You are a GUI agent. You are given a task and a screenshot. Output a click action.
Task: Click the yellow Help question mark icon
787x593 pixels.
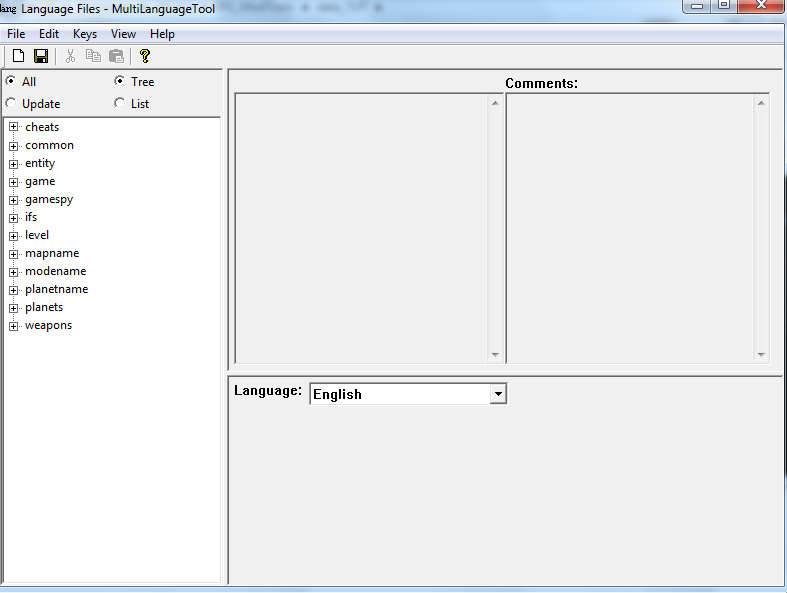click(x=145, y=56)
